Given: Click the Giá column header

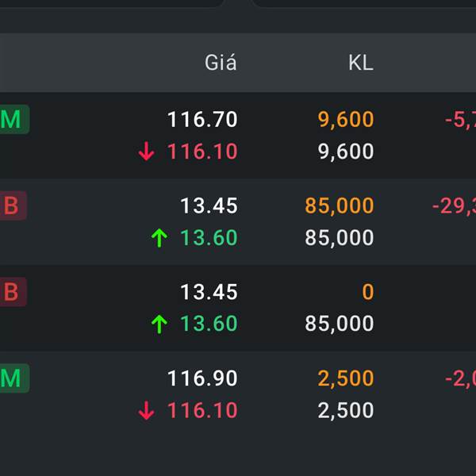Looking at the screenshot, I should tap(221, 63).
